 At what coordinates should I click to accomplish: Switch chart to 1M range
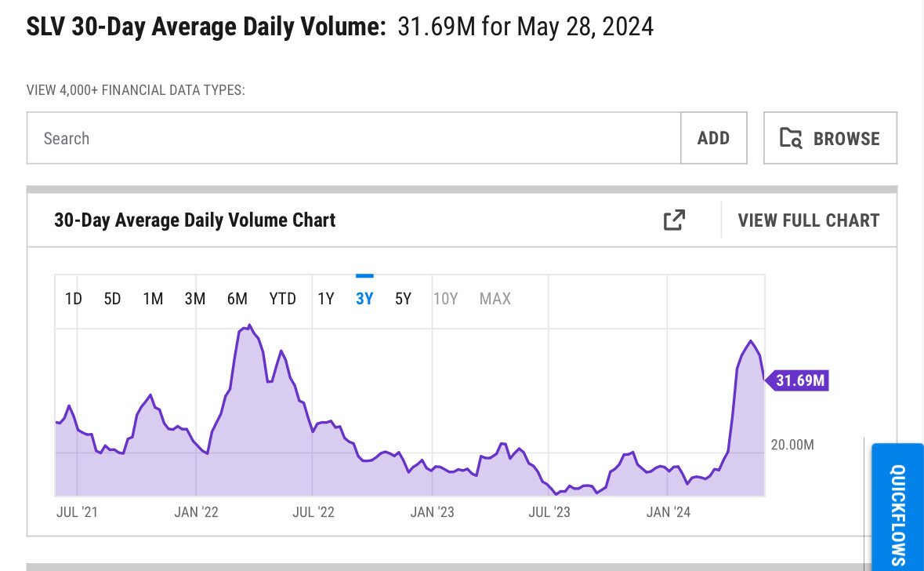click(x=153, y=299)
